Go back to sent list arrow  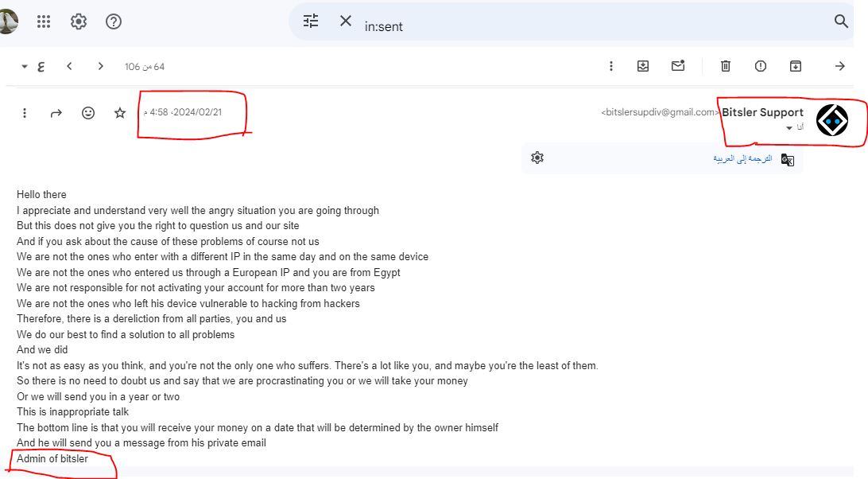pos(839,66)
